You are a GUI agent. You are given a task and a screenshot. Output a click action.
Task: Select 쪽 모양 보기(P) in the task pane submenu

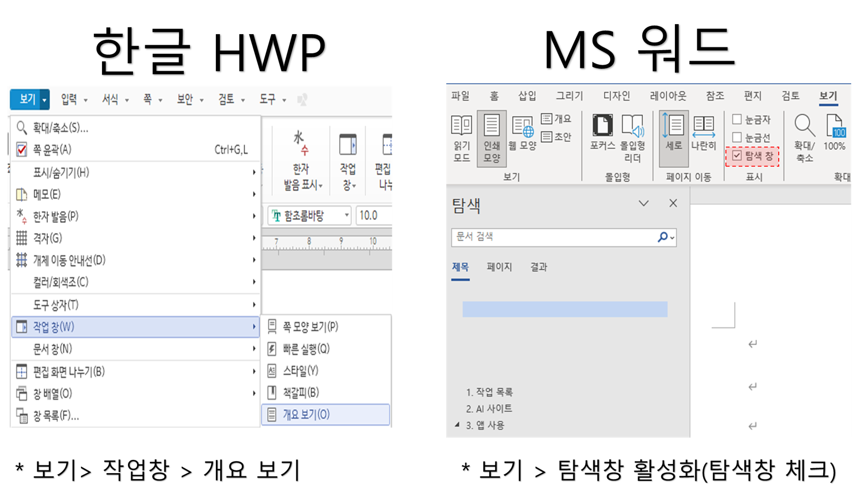[326, 327]
